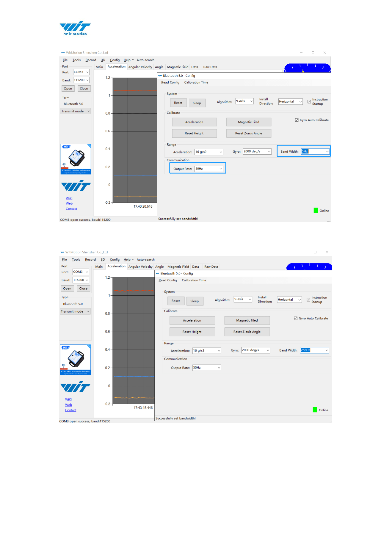Click the green Online indicator in lower window
Screen dimensions: 392x555
pos(315,410)
